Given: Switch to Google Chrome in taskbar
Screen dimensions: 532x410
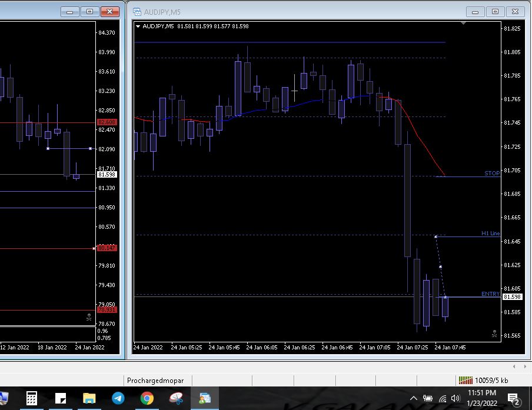Looking at the screenshot, I should (x=147, y=398).
